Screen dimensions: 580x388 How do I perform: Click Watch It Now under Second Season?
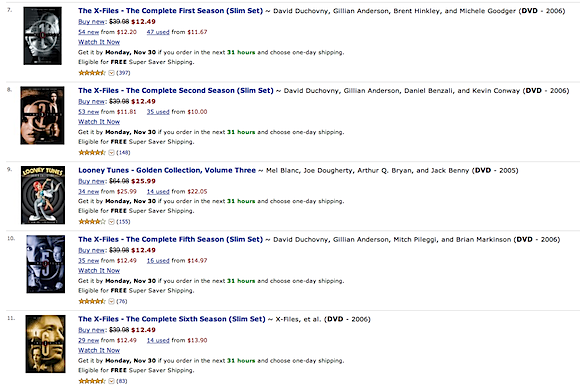[99, 122]
